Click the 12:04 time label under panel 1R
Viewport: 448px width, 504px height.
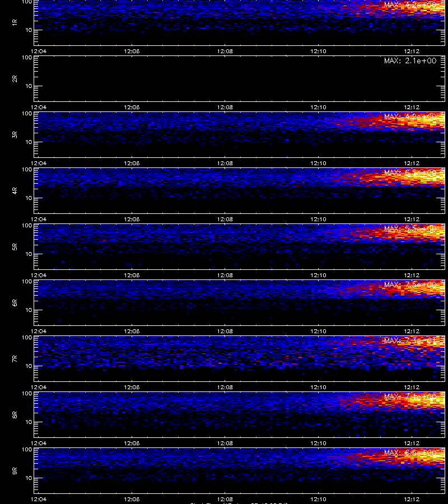pyautogui.click(x=39, y=51)
